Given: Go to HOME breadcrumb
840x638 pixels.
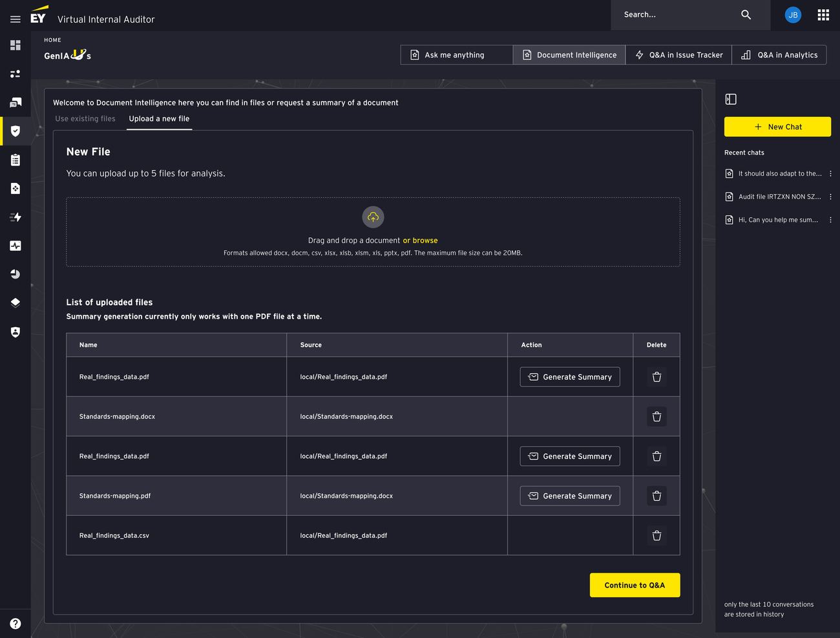Looking at the screenshot, I should point(52,40).
